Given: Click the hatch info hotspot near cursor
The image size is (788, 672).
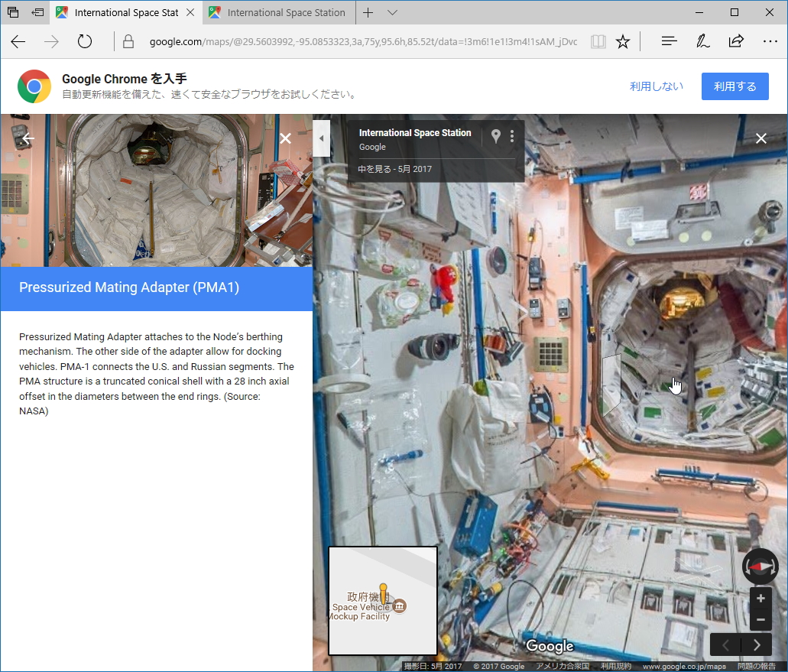Looking at the screenshot, I should [611, 385].
